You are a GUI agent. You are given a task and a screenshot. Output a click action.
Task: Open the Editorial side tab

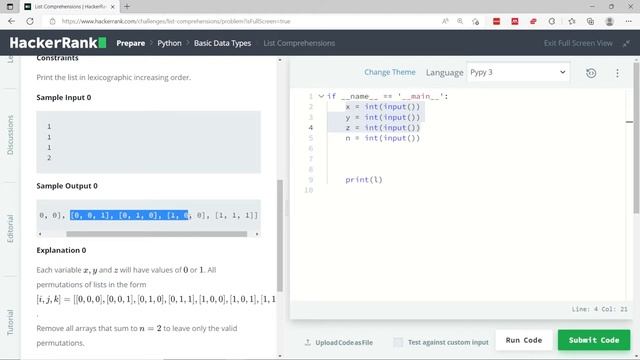coord(10,229)
